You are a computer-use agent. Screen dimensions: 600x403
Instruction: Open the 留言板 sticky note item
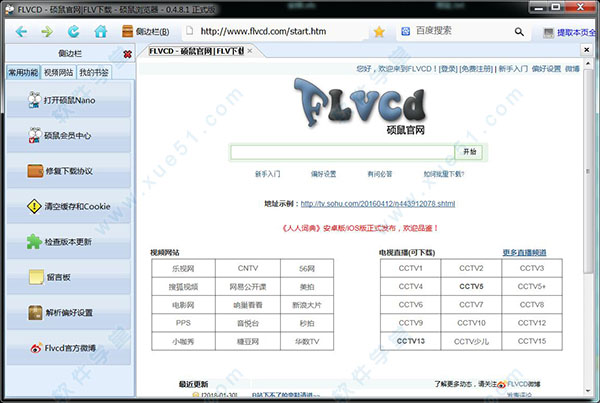coord(68,277)
